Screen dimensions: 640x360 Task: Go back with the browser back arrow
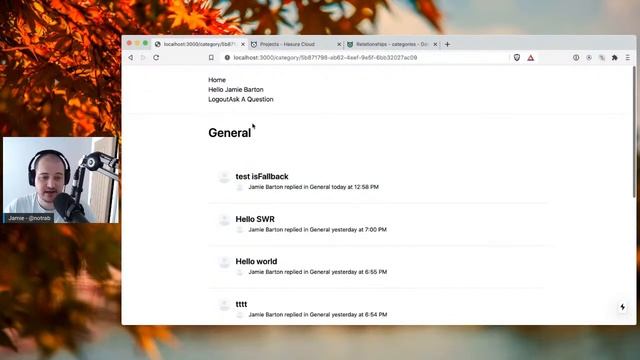coord(131,58)
